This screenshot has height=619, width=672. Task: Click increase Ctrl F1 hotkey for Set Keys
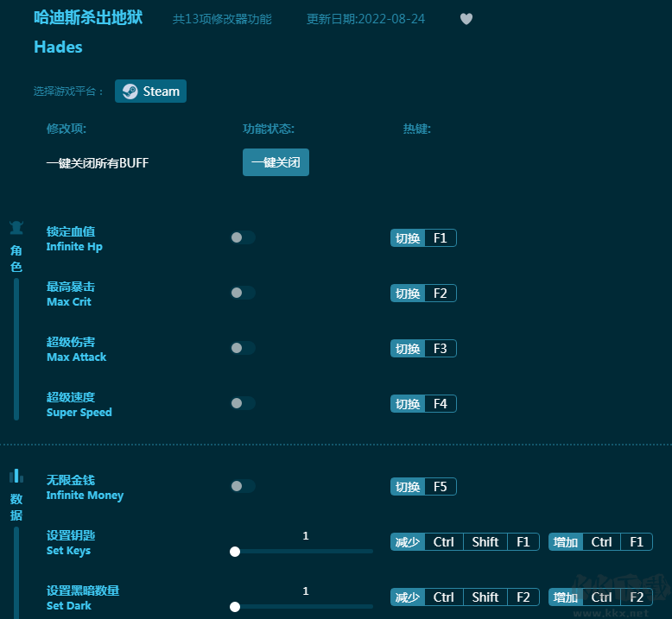(600, 542)
